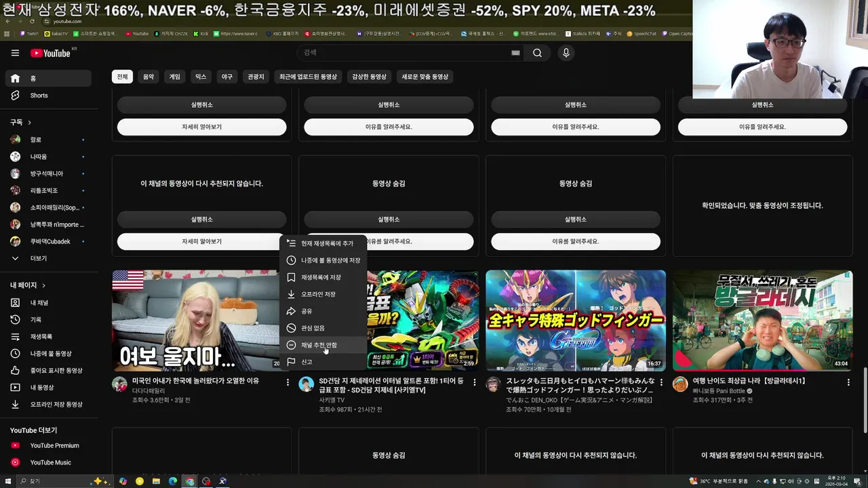This screenshot has width=868, height=488.
Task: Open the Windows Start menu
Action: (7, 481)
